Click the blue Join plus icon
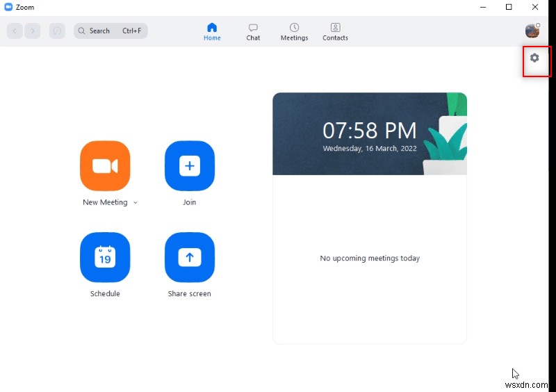556x392 pixels. [x=189, y=166]
